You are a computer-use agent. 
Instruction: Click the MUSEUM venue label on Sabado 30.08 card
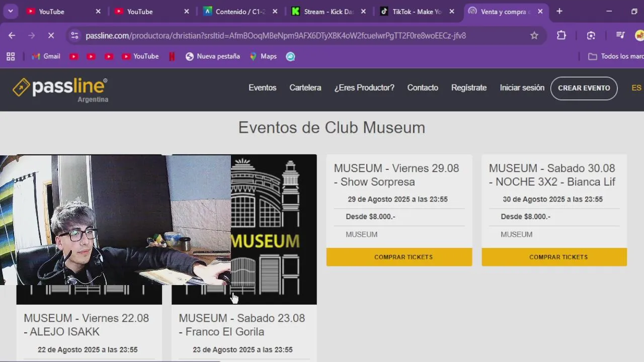coord(516,234)
